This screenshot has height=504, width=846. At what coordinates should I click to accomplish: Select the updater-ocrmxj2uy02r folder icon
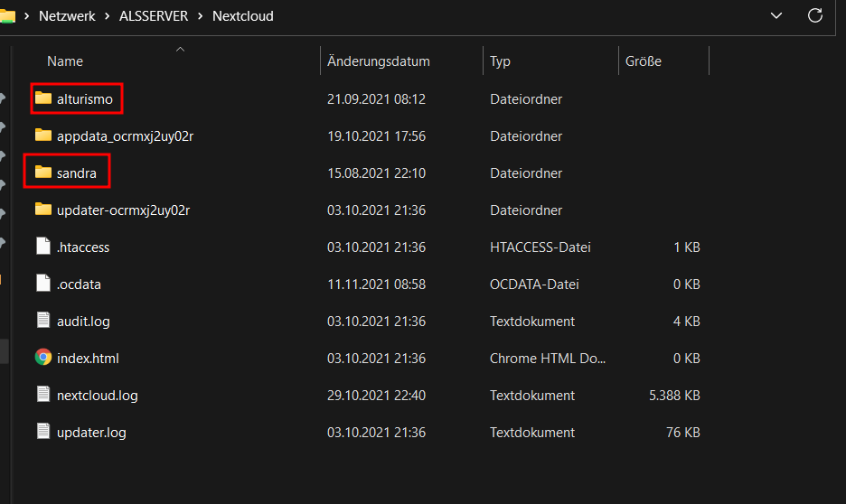[43, 210]
